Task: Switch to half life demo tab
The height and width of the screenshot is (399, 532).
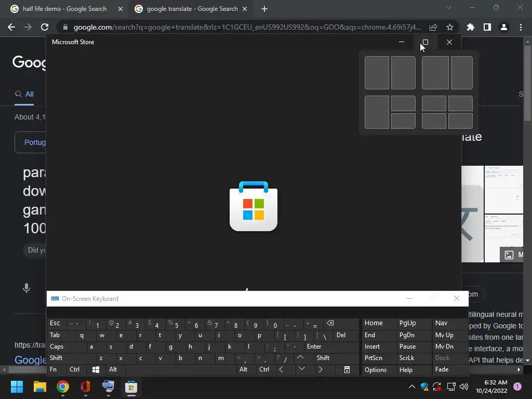Action: pyautogui.click(x=64, y=9)
